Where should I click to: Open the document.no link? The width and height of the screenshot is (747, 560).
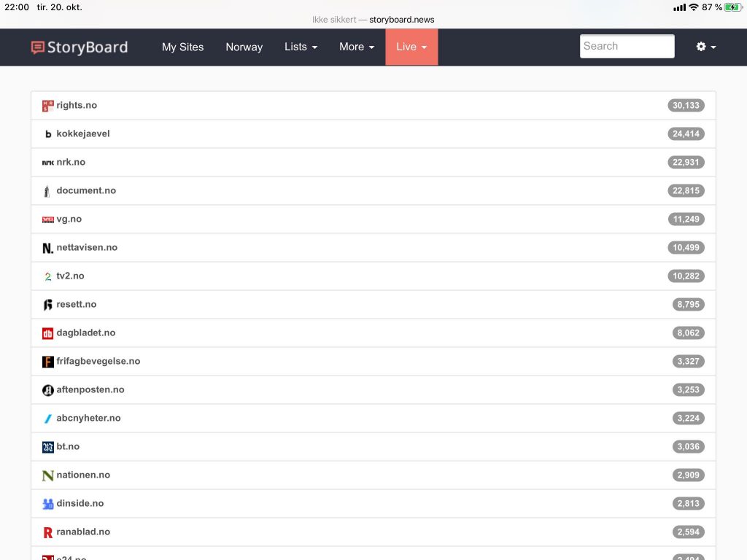(x=86, y=190)
